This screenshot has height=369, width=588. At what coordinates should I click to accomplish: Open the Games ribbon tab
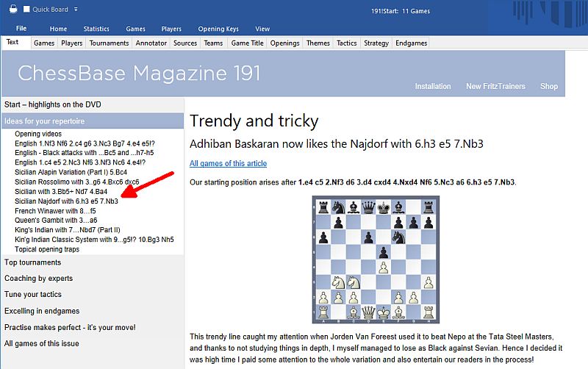click(x=135, y=29)
